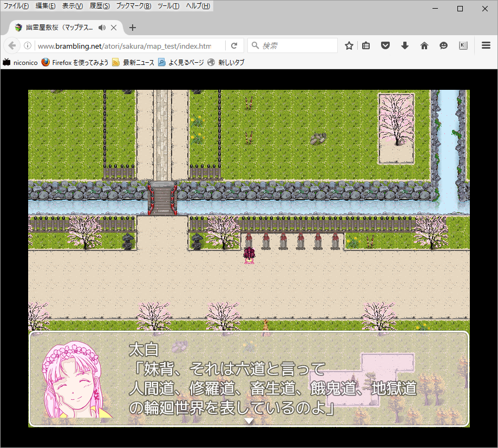Open the hamburger menu button
Image resolution: width=498 pixels, height=448 pixels.
point(486,45)
